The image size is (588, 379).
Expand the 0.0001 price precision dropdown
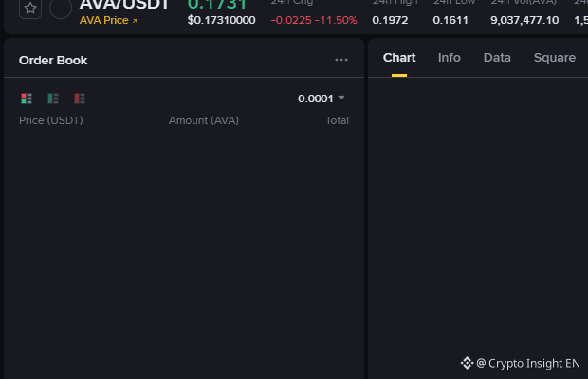tap(321, 99)
